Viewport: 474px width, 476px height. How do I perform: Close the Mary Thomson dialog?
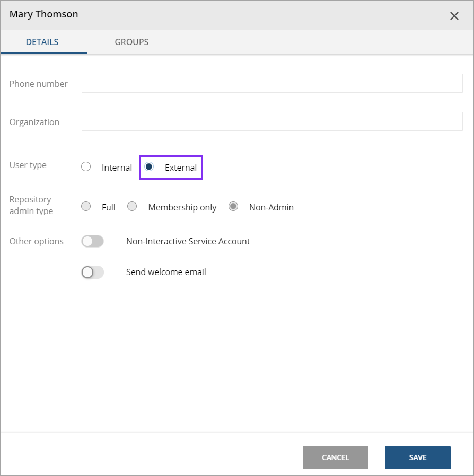pyautogui.click(x=454, y=16)
